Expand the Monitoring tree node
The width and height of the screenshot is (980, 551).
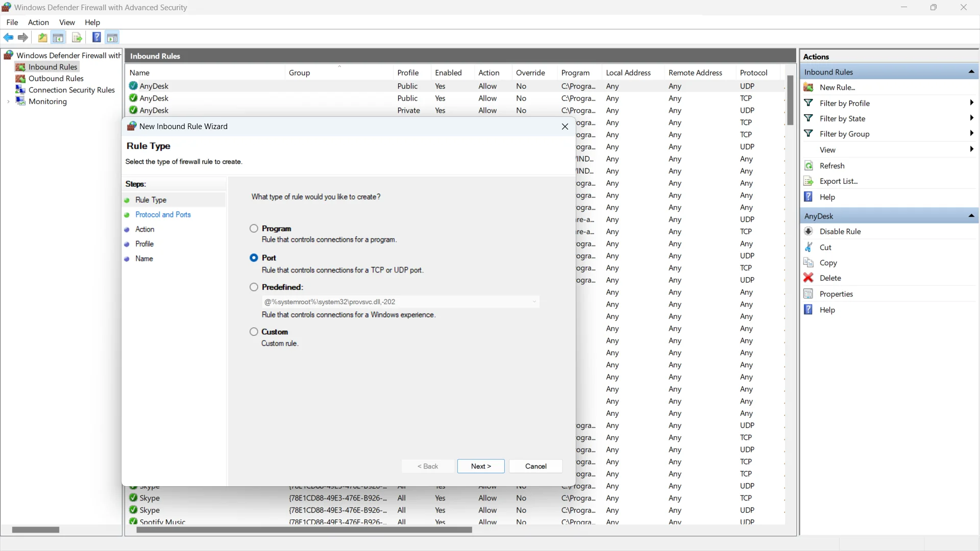click(8, 102)
